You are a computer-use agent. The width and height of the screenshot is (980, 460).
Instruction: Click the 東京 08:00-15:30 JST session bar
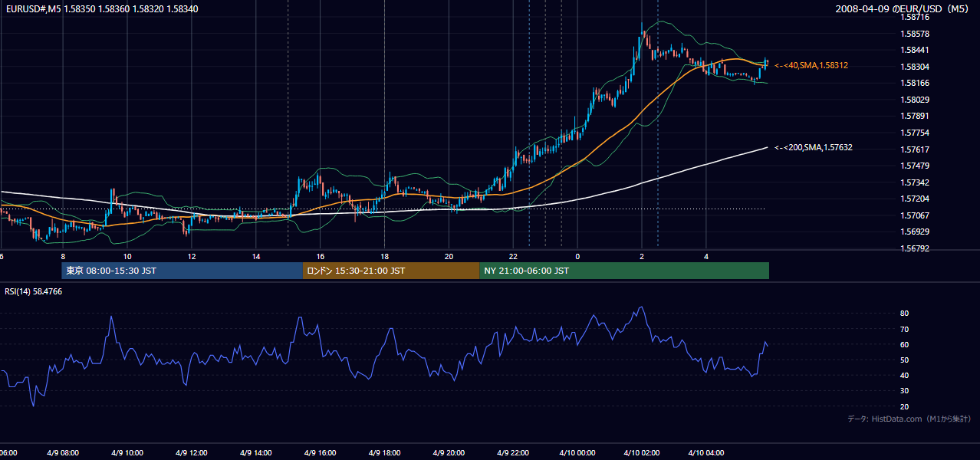click(183, 271)
